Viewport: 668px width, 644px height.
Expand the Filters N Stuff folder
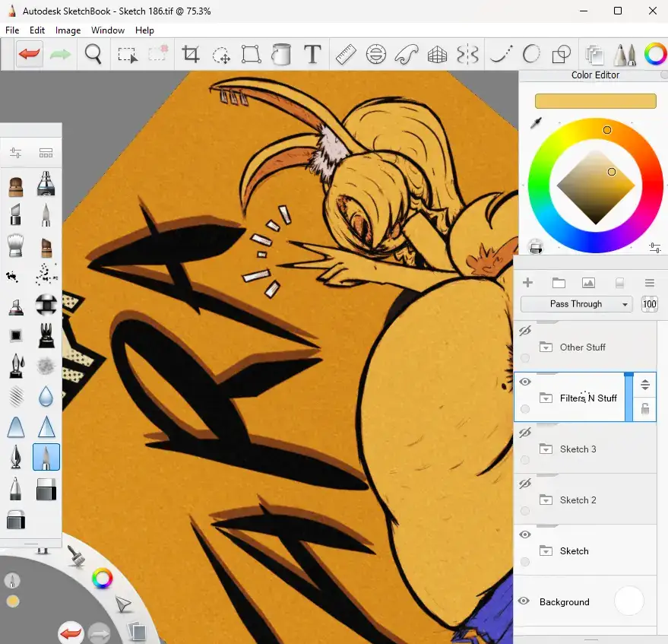pyautogui.click(x=546, y=398)
